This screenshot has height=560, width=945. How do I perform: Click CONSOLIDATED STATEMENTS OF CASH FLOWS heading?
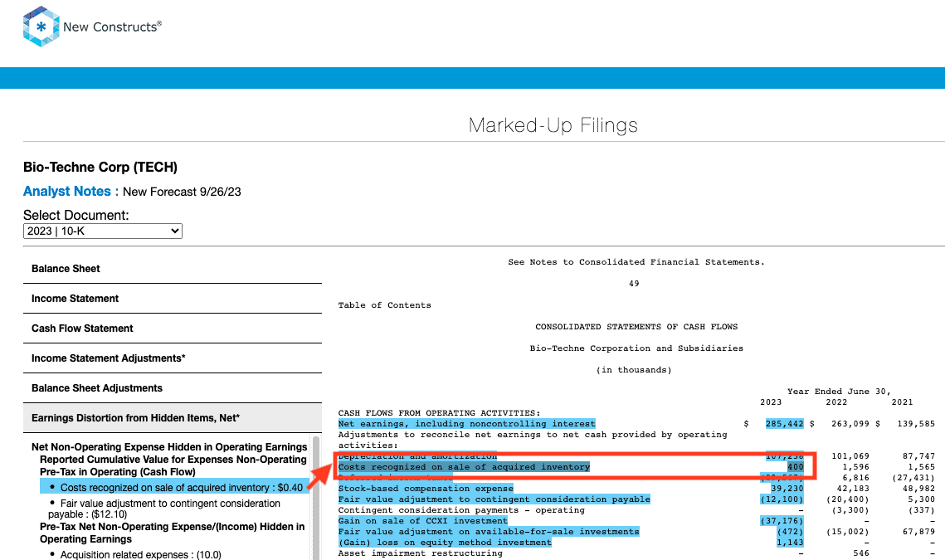click(636, 327)
